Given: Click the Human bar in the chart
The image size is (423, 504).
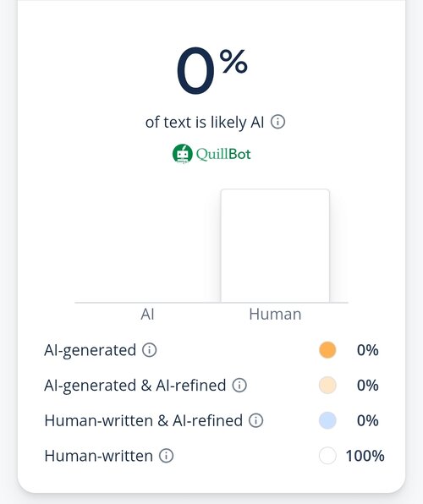Looking at the screenshot, I should 275,245.
